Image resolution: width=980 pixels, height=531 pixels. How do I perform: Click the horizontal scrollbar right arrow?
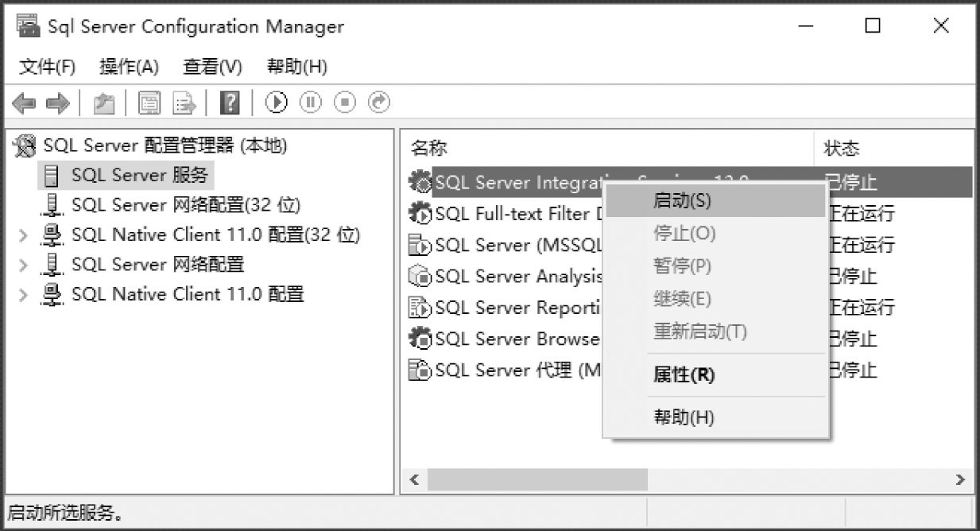[x=960, y=479]
